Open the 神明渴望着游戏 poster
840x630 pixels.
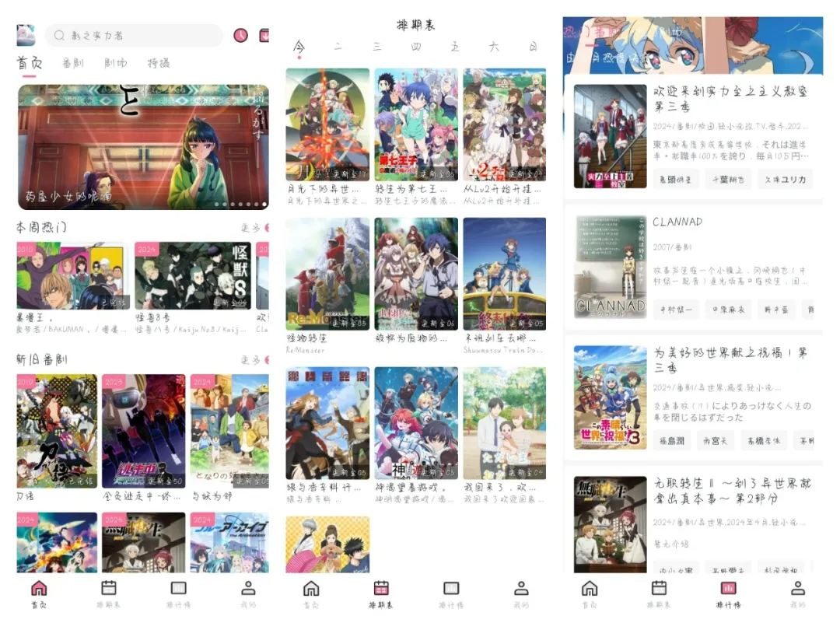416,423
